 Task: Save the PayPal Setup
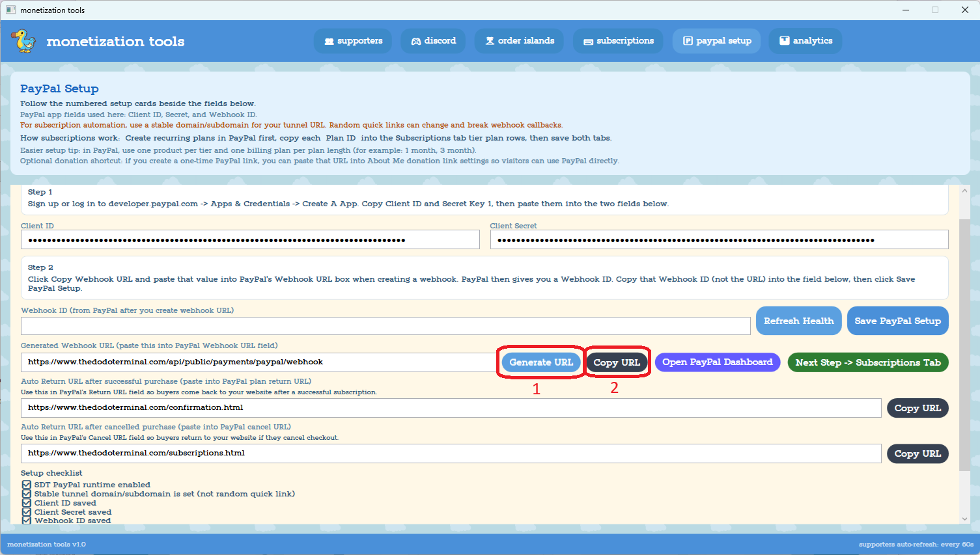tap(897, 321)
